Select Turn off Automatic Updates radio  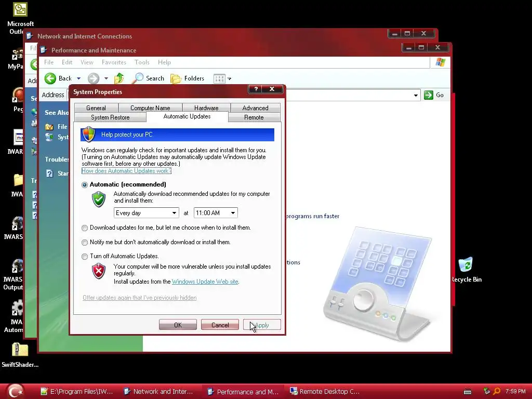(85, 257)
